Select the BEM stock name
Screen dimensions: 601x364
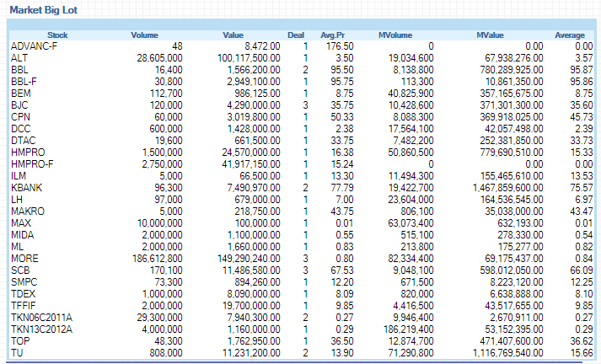pos(21,94)
